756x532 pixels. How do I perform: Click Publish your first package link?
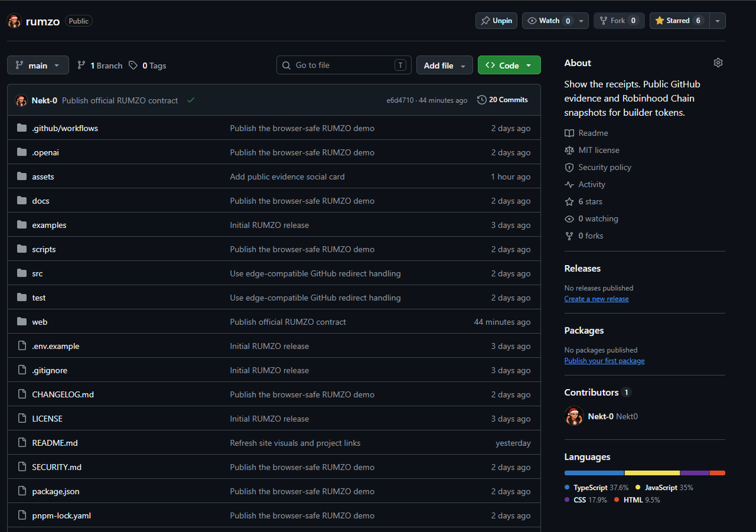pyautogui.click(x=604, y=361)
